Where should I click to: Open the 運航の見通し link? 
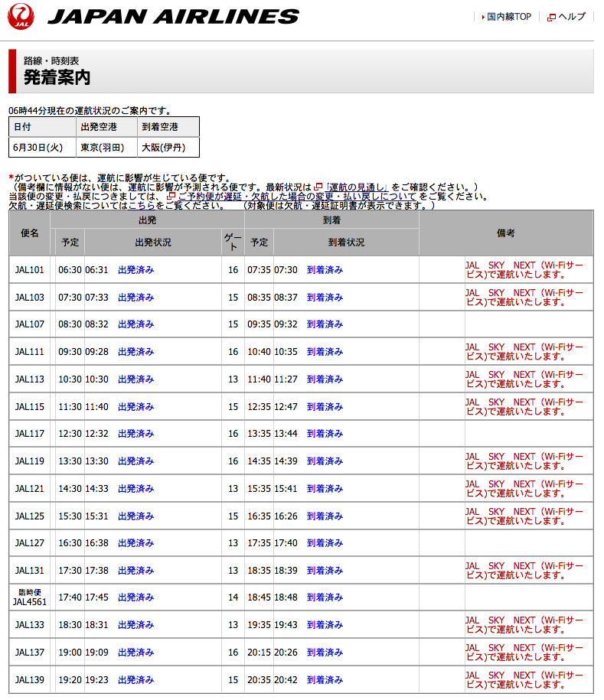357,187
